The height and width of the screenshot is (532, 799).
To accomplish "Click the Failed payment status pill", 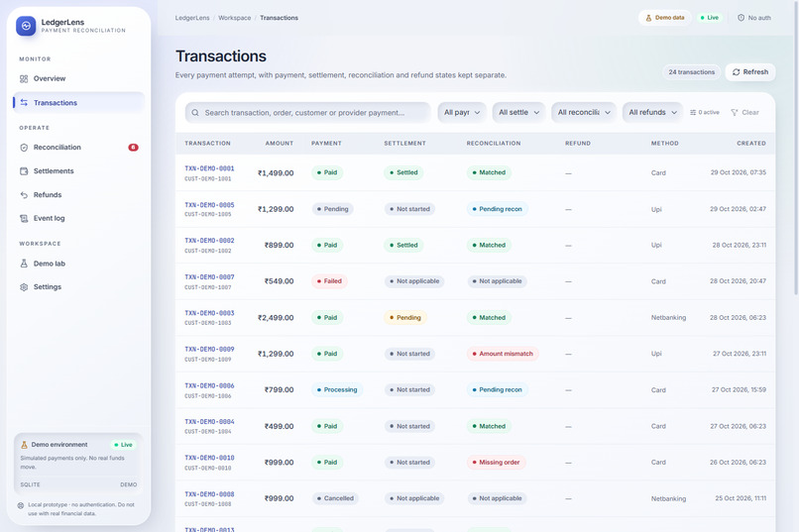I will click(329, 281).
